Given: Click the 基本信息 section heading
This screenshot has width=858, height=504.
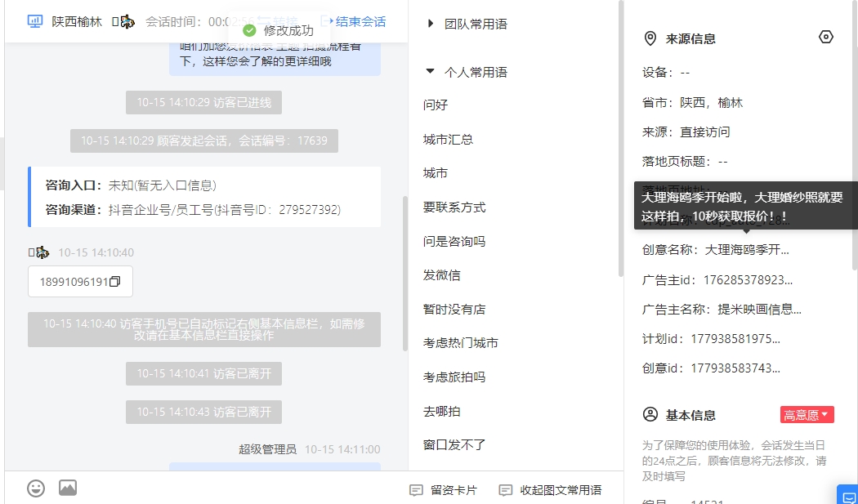Looking at the screenshot, I should (x=690, y=415).
